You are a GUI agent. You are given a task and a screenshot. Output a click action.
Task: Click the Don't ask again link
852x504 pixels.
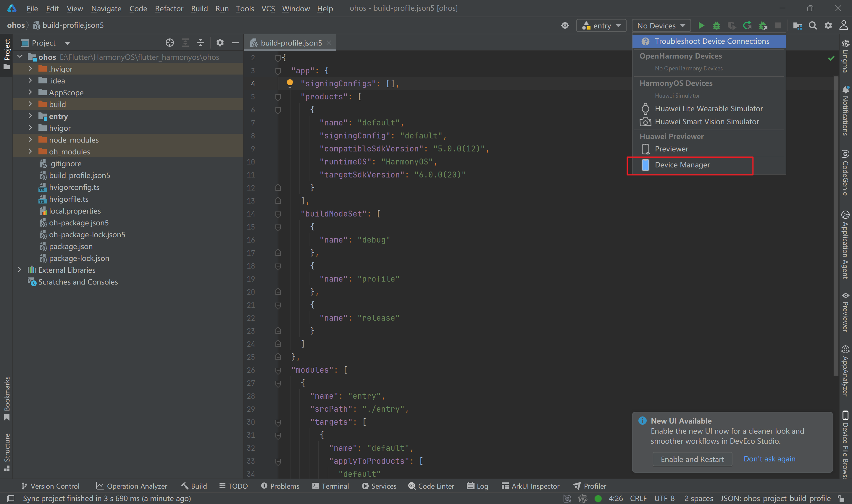pos(769,459)
